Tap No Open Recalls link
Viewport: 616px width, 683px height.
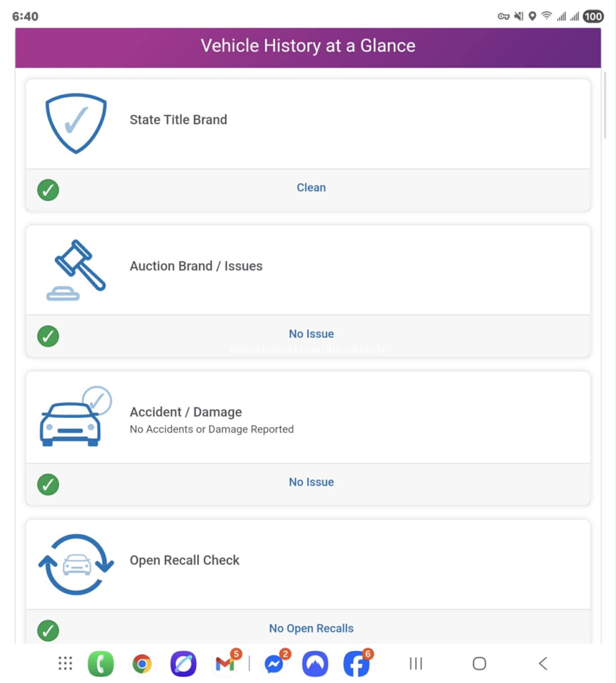pyautogui.click(x=311, y=629)
